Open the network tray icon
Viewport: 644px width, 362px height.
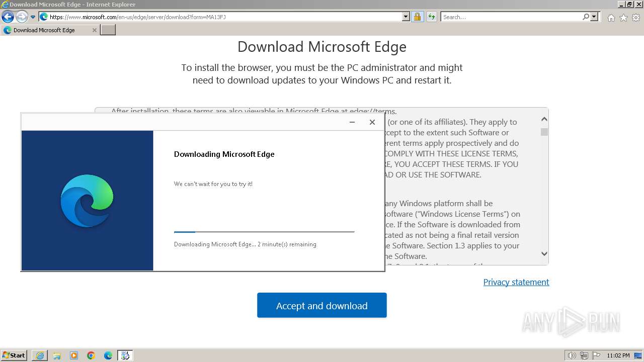coord(584,355)
